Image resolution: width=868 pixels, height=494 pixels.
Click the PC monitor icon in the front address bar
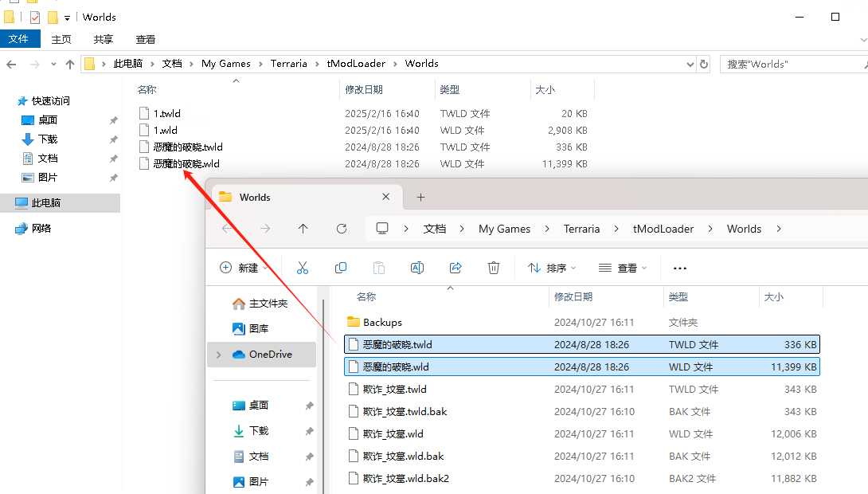coord(382,229)
